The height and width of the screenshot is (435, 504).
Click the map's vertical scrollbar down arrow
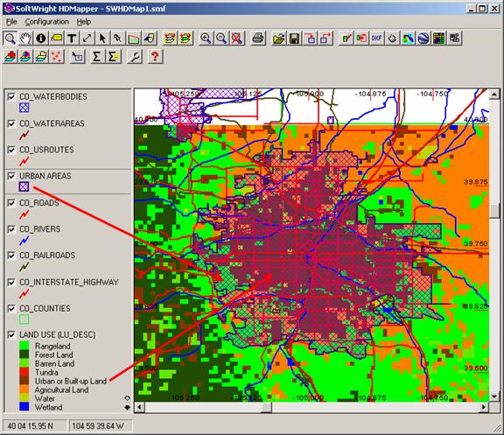494,396
